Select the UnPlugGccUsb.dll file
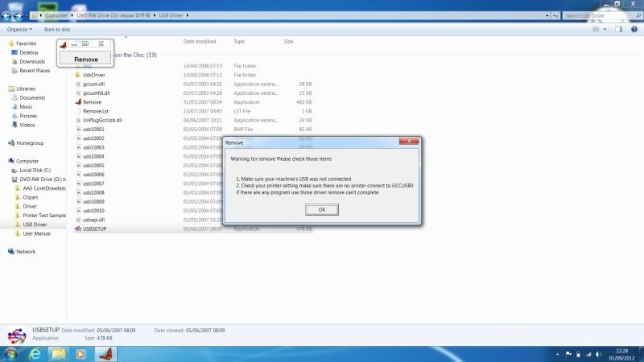This screenshot has width=644, height=362. click(102, 120)
